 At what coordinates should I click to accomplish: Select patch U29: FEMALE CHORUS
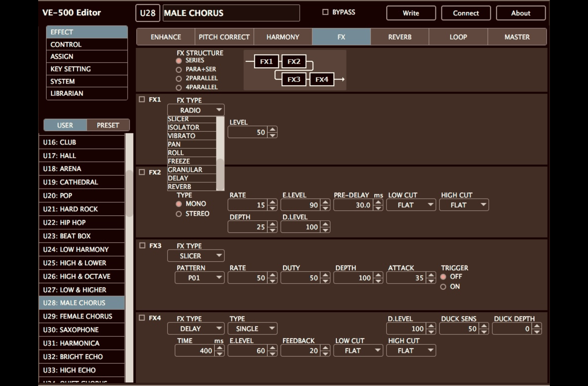tap(82, 316)
